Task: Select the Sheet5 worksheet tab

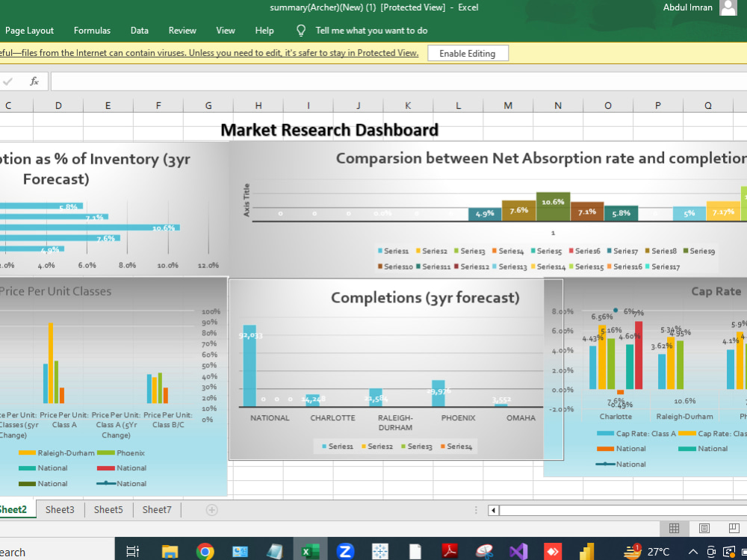Action: pyautogui.click(x=108, y=509)
